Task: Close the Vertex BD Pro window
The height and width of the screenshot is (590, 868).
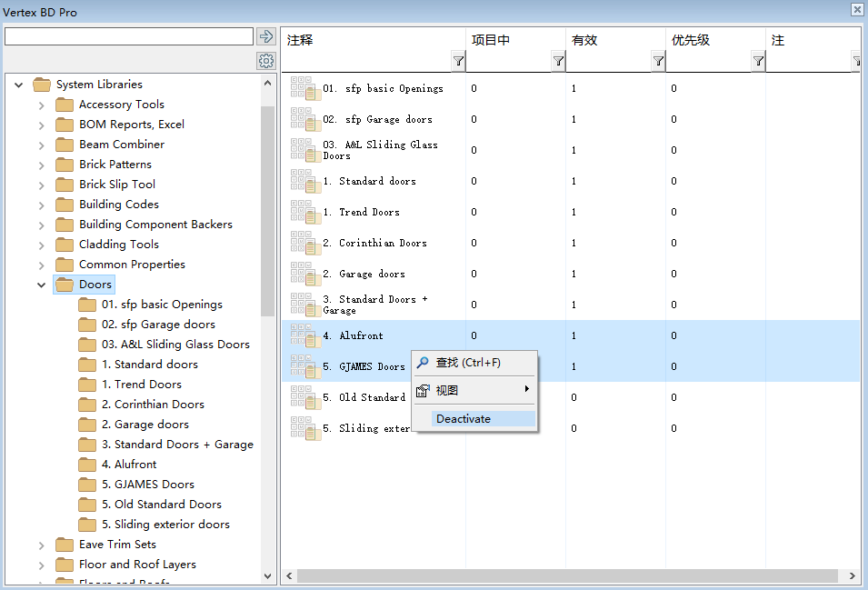Action: click(856, 9)
